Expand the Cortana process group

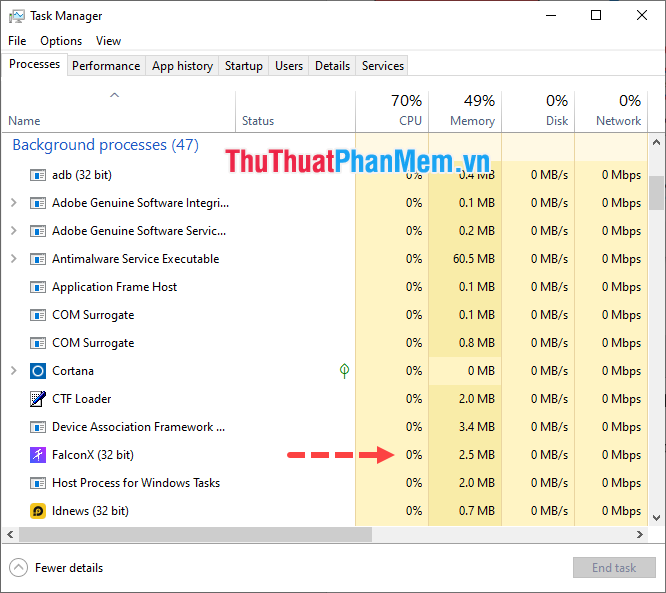pos(14,371)
